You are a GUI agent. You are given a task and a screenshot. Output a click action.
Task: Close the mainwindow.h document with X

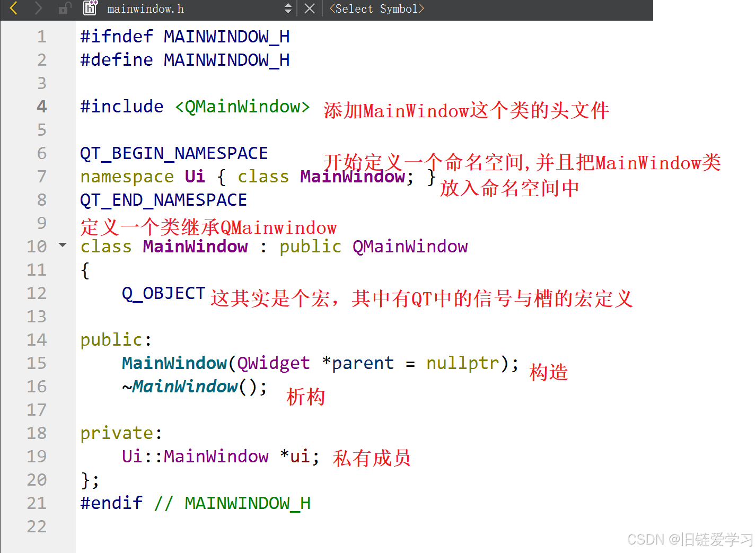(310, 8)
